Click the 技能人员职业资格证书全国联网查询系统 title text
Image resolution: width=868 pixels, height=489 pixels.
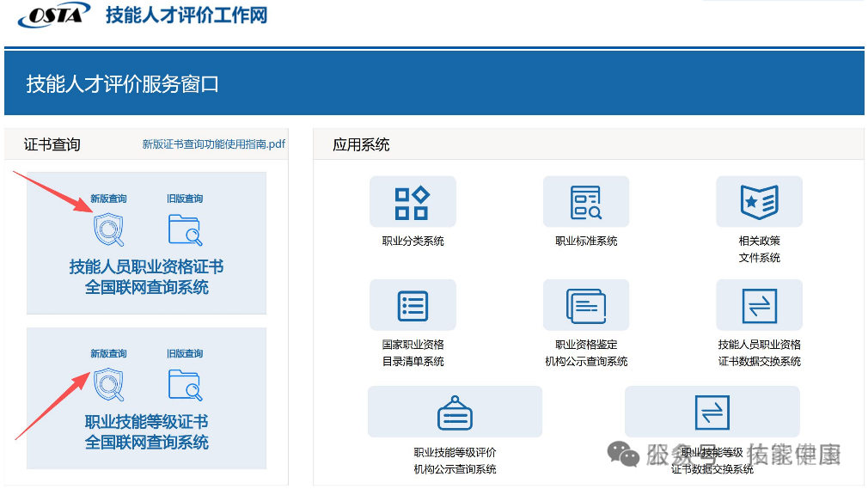pos(146,277)
